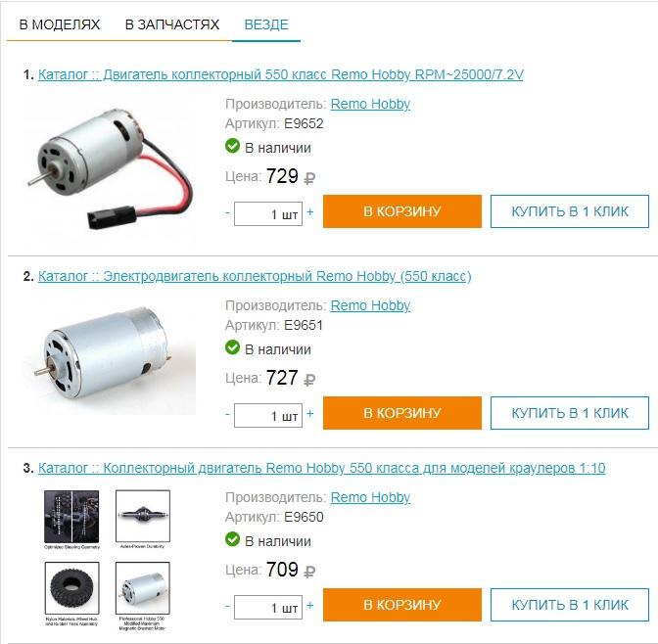This screenshot has width=658, height=644.
Task: Add the 729 ₽ motor to the cart
Action: pos(402,211)
